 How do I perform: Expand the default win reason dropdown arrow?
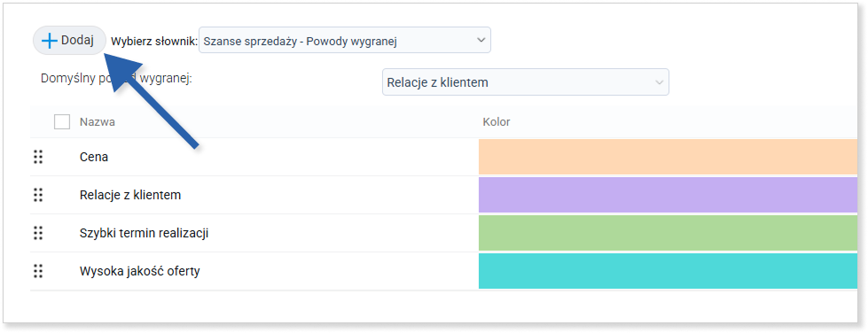pos(659,82)
